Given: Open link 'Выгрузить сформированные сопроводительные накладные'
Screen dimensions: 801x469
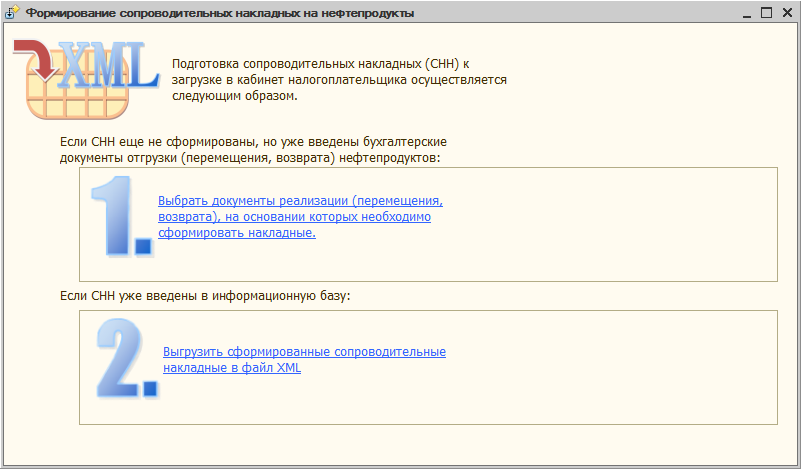Looking at the screenshot, I should pyautogui.click(x=304, y=352).
